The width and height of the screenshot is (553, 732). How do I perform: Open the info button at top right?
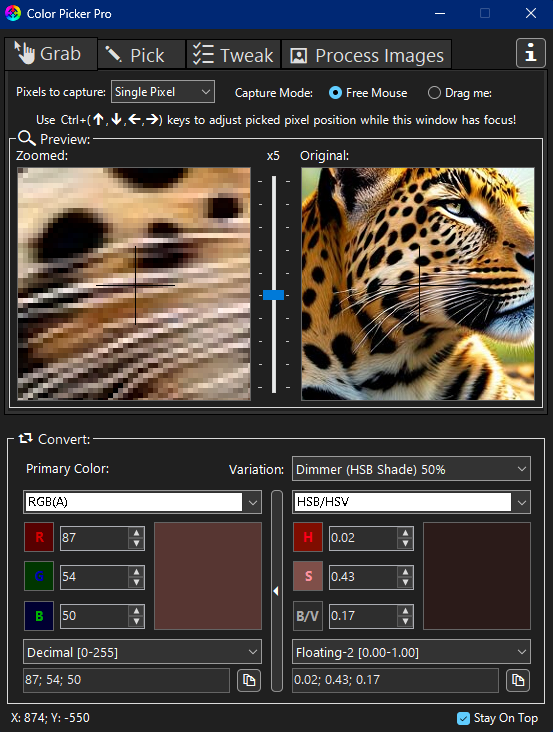coord(531,53)
